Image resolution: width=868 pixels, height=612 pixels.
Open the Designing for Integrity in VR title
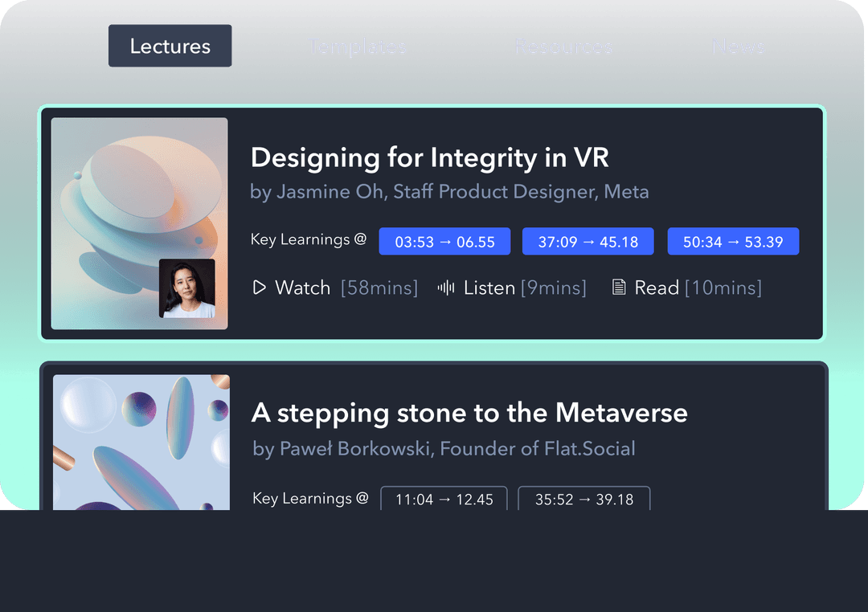429,157
